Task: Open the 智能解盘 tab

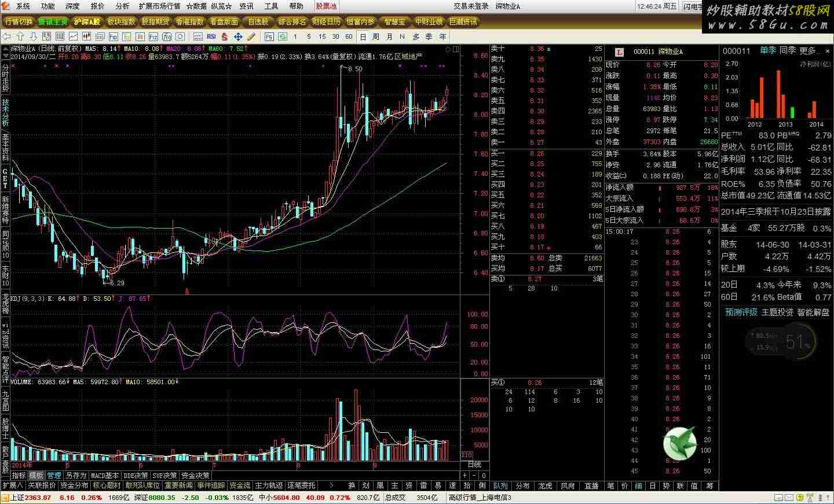Action: pos(813,312)
